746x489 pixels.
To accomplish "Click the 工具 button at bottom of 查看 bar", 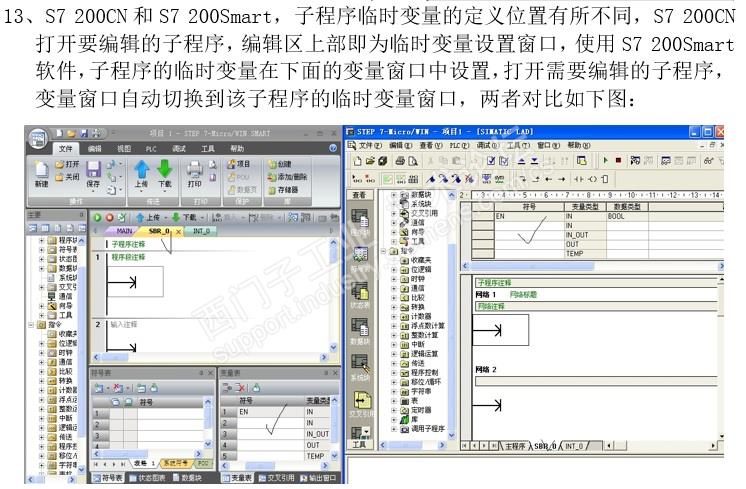I will (x=360, y=444).
